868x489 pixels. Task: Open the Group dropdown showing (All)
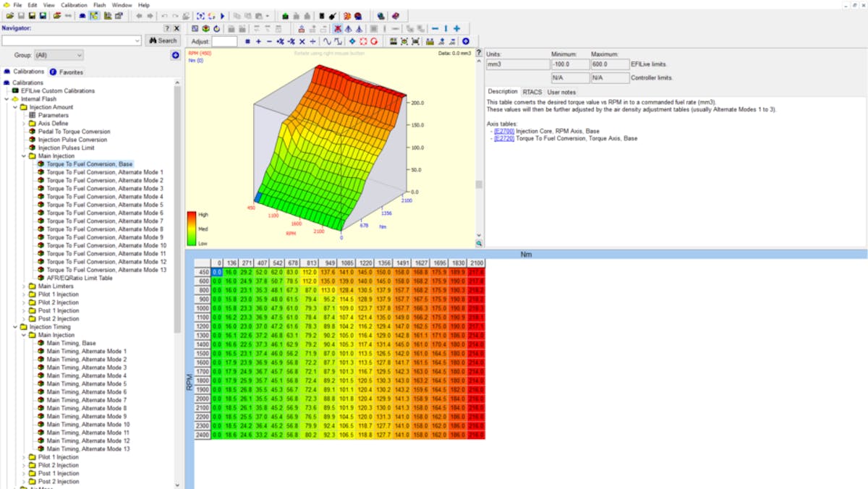click(x=59, y=55)
